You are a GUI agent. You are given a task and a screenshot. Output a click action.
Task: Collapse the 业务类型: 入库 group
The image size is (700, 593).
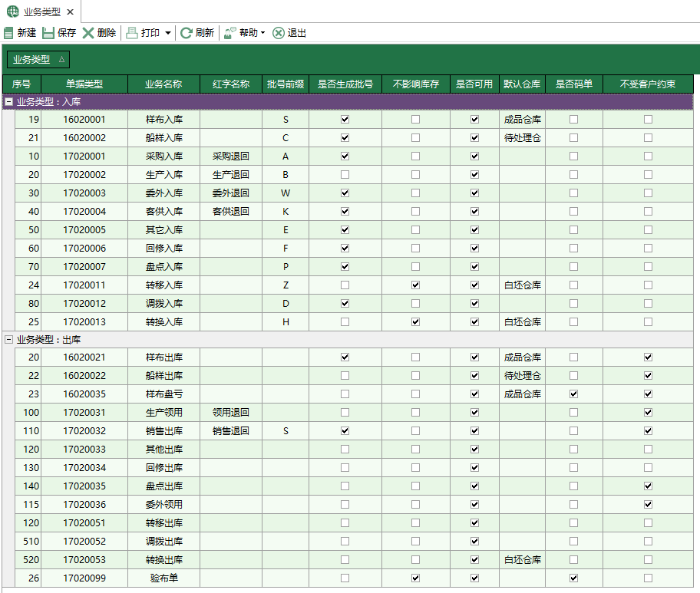pos(8,100)
